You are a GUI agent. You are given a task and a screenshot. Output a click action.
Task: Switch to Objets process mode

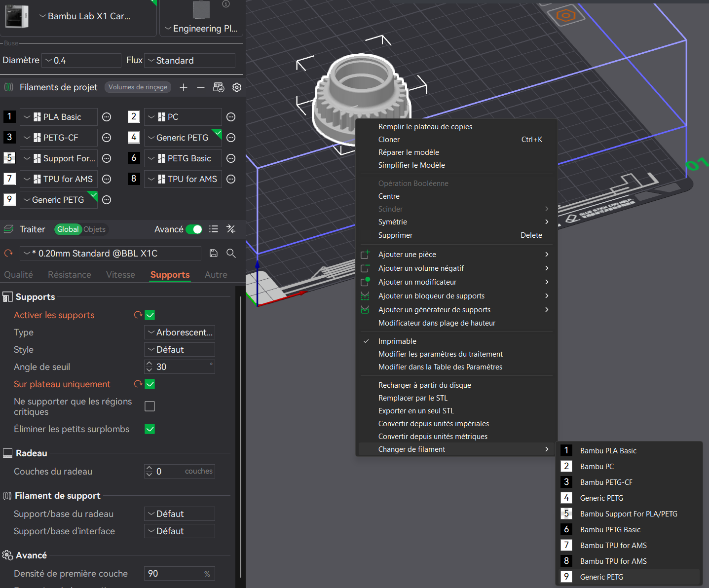94,229
